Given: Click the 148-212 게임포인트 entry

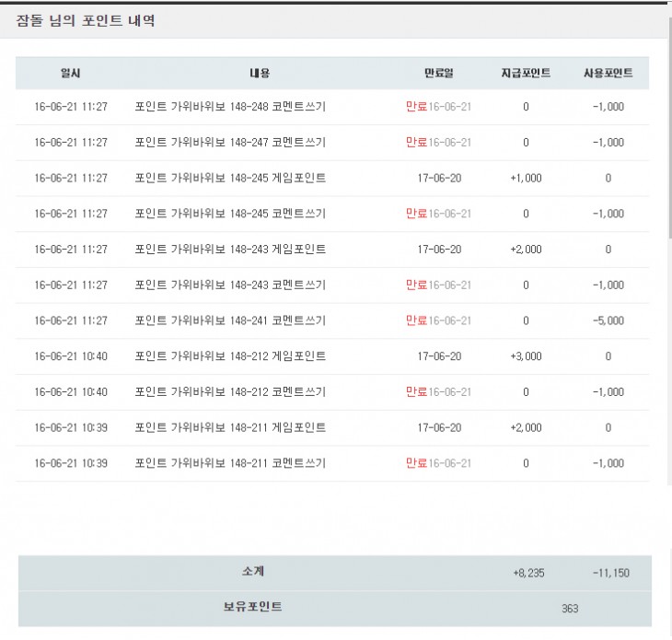Looking at the screenshot, I should click(x=229, y=356).
